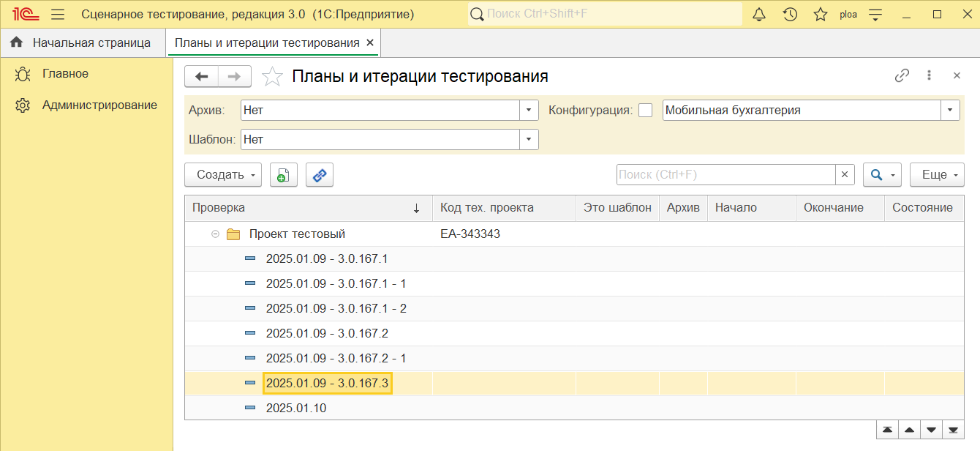Collapse the Проект тестовый folder
The height and width of the screenshot is (451, 980).
tap(215, 234)
